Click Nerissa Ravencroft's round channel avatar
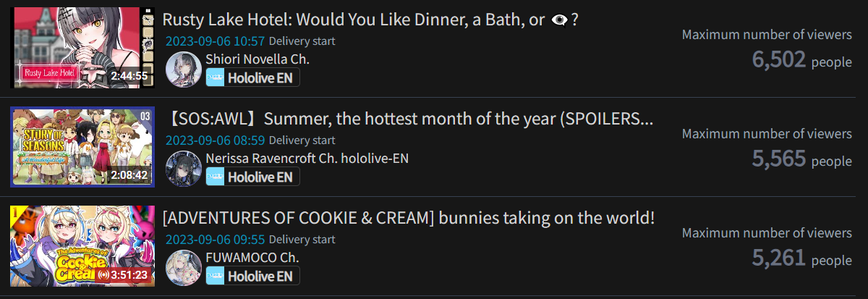 [x=184, y=169]
